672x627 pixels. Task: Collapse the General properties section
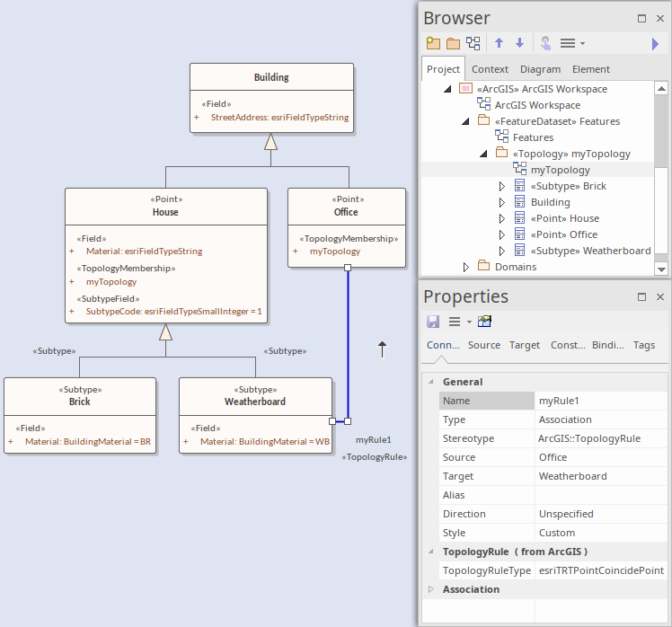[430, 382]
